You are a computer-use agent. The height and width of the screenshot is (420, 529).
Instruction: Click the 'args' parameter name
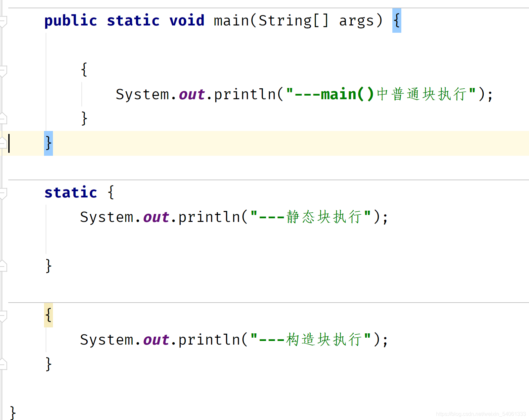click(356, 21)
